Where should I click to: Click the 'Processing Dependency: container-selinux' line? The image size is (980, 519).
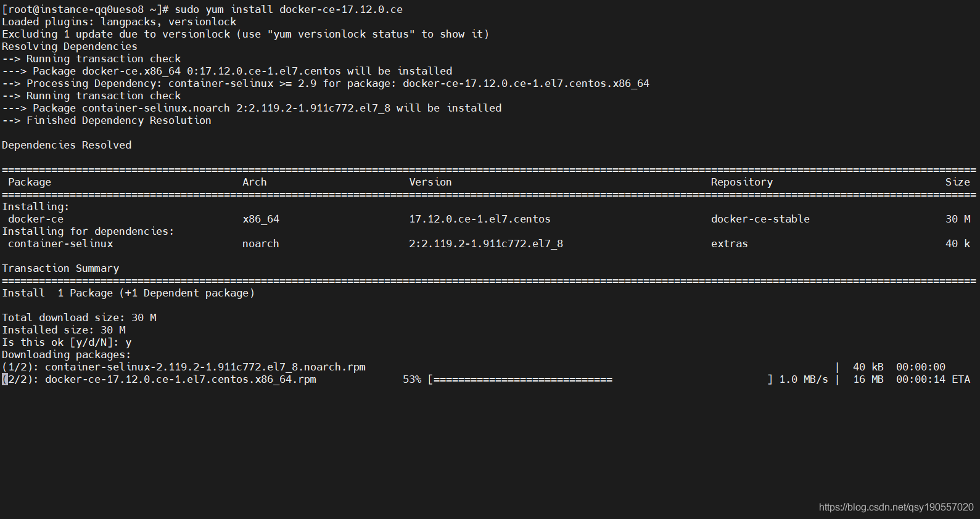(x=326, y=83)
